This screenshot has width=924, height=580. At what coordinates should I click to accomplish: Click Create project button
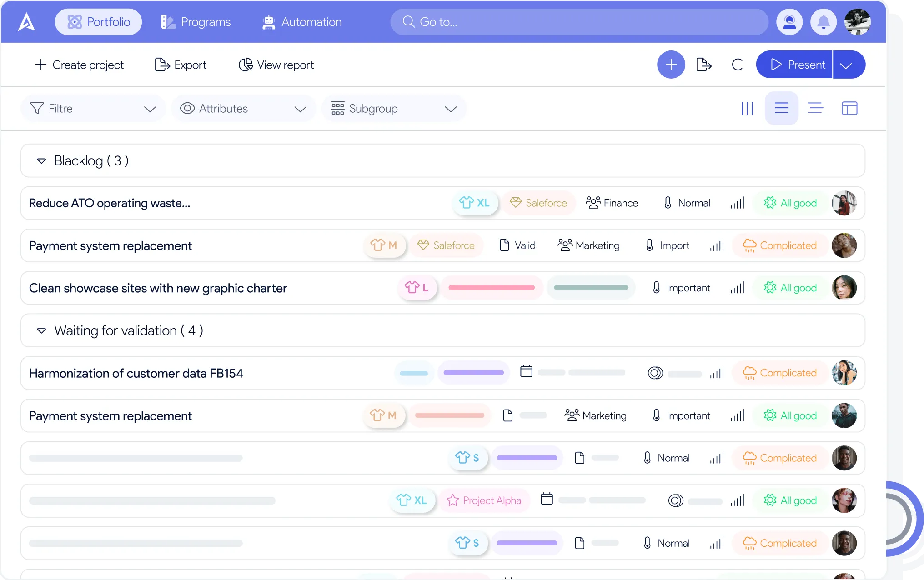[79, 65]
